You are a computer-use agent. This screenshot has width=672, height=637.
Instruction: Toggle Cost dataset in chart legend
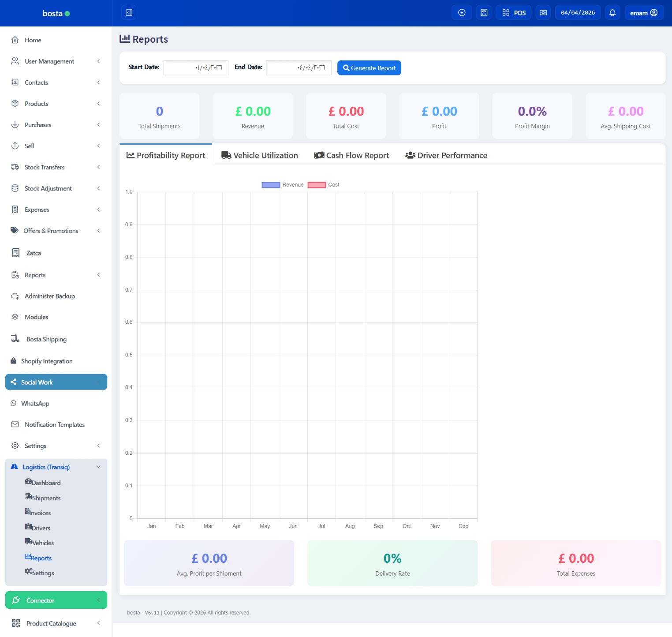pyautogui.click(x=324, y=185)
